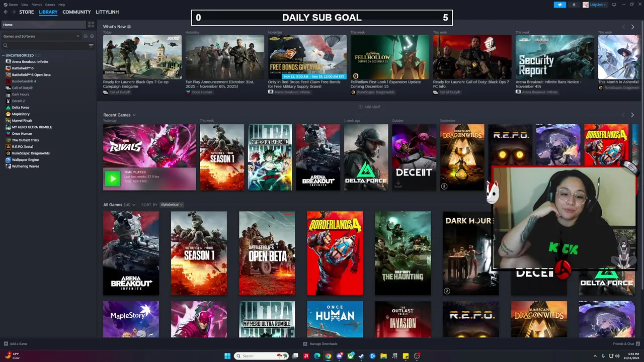Open Once Human cover in All Games

(335, 320)
